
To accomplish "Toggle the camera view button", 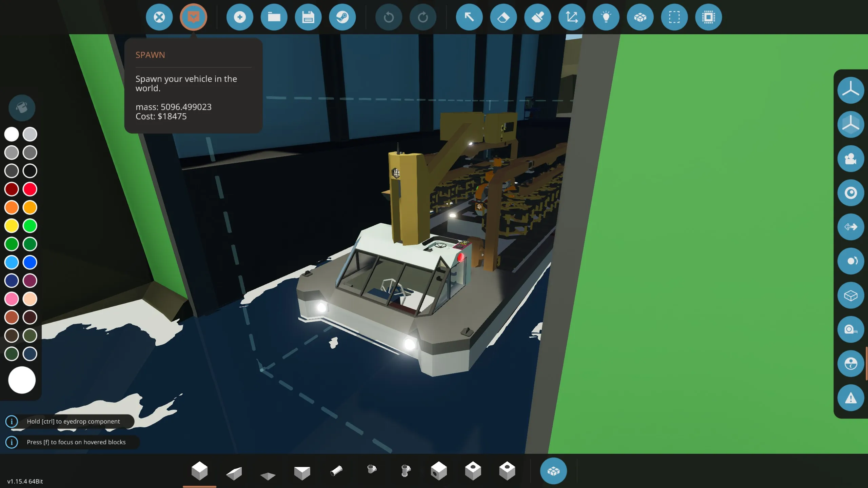I will click(850, 159).
